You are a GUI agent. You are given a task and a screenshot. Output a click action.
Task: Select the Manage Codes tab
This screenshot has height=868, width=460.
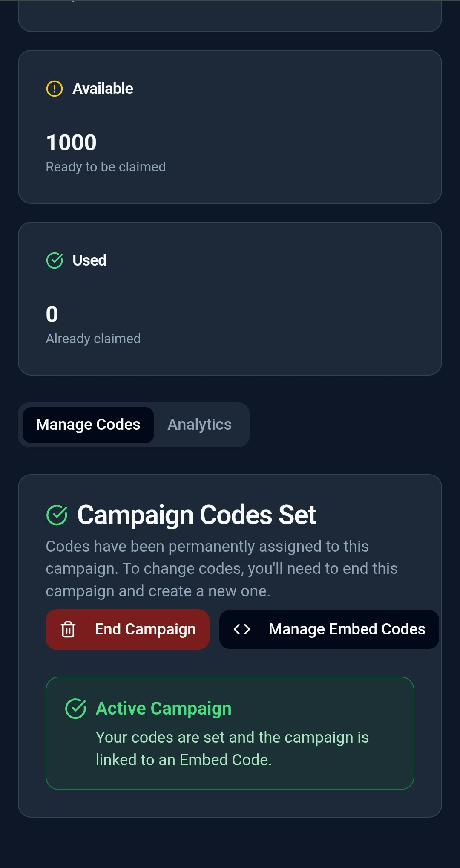coord(88,425)
